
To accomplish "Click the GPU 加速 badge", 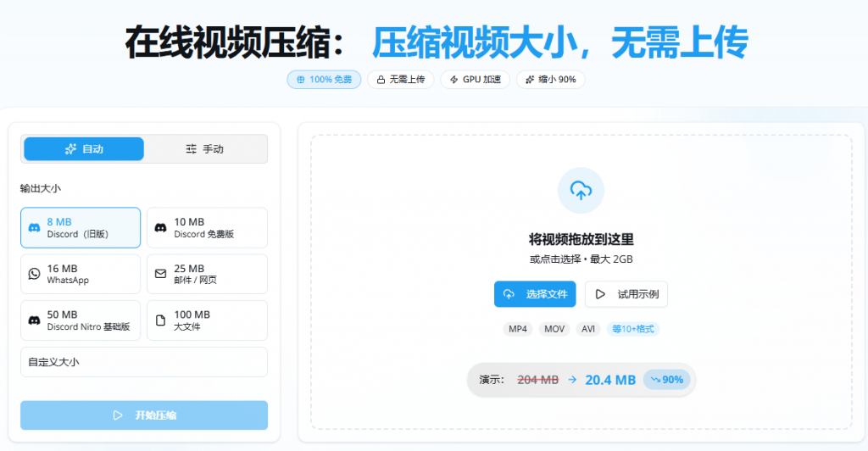I will coord(475,80).
